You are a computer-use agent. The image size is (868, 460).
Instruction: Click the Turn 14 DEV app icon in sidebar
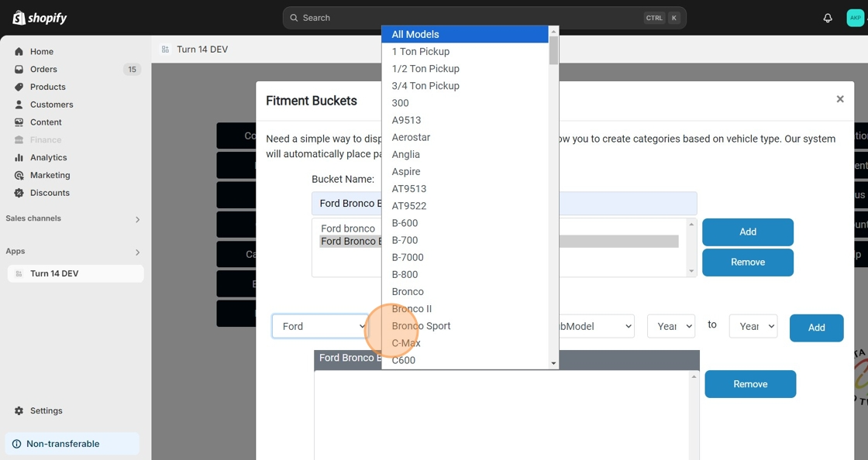(19, 273)
